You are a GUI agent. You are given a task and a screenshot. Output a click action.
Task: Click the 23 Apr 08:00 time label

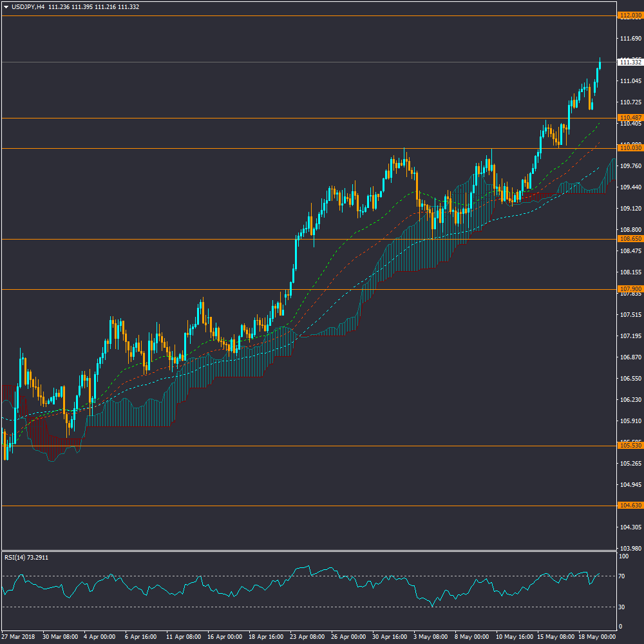307,637
